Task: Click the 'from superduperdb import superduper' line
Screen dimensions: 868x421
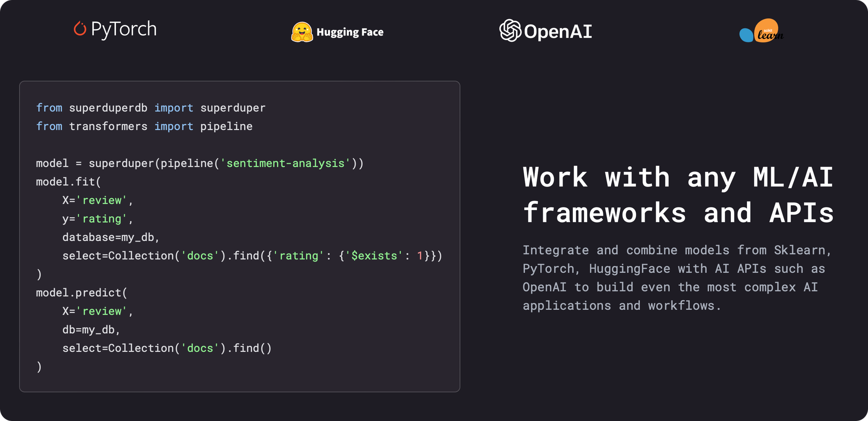Action: coord(151,108)
